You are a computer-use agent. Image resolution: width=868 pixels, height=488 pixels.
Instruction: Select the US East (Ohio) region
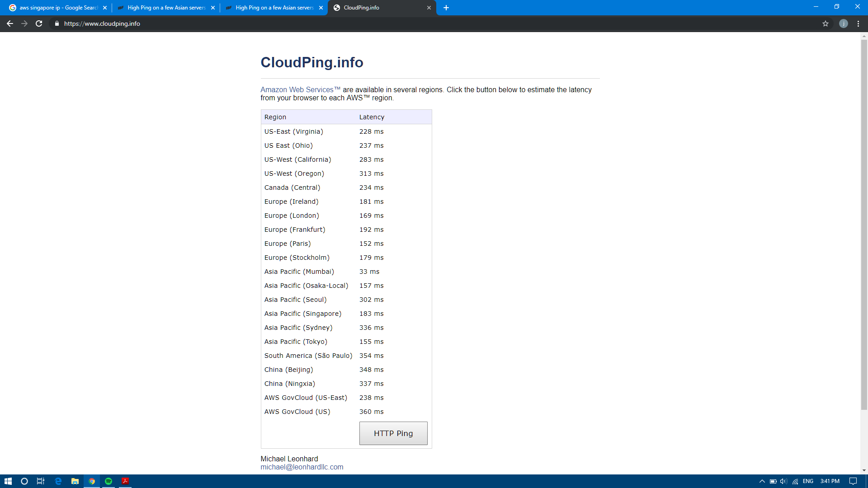288,145
